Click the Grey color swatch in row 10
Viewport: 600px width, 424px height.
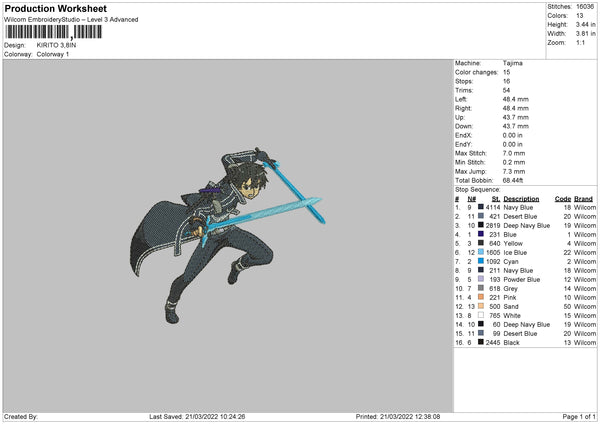(x=481, y=288)
